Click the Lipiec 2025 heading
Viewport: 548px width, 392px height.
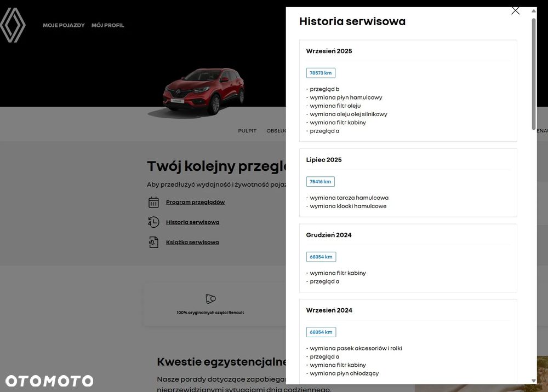324,160
